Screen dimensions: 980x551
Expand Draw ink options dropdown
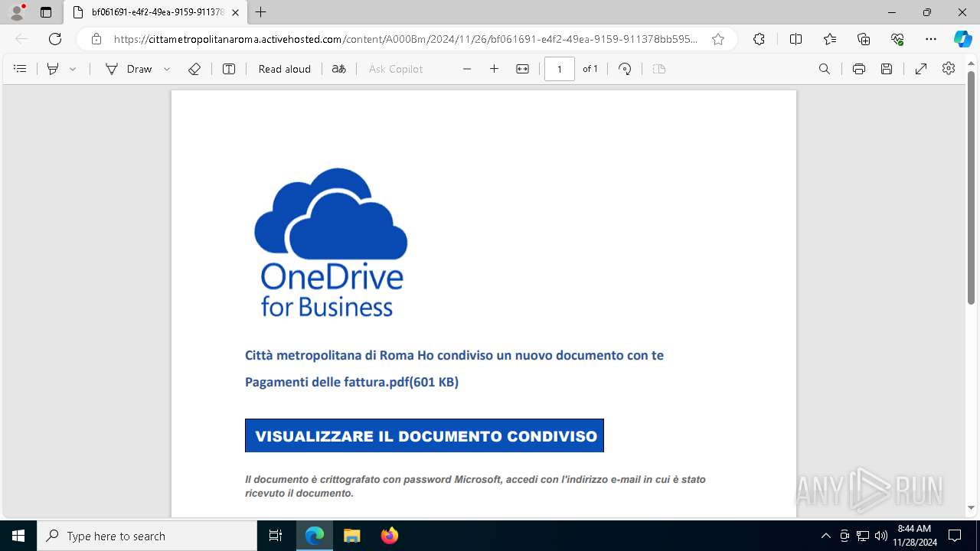[x=167, y=69]
